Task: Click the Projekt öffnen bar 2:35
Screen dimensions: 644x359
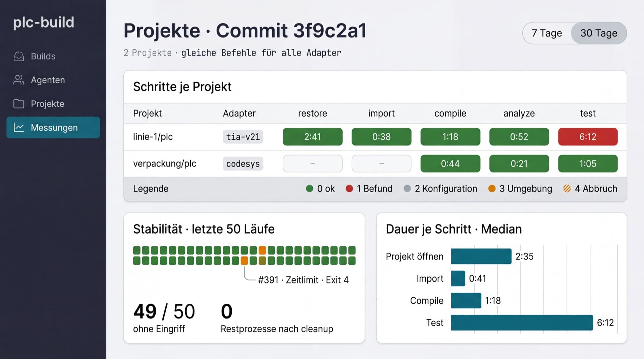Action: (481, 256)
